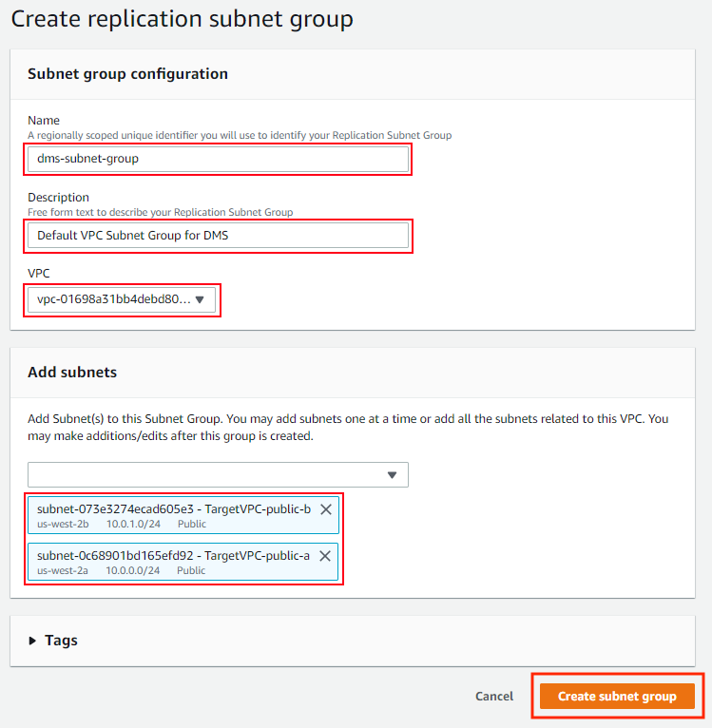Screen dimensions: 712x728
Task: Click the VPC field label
Action: pyautogui.click(x=39, y=273)
